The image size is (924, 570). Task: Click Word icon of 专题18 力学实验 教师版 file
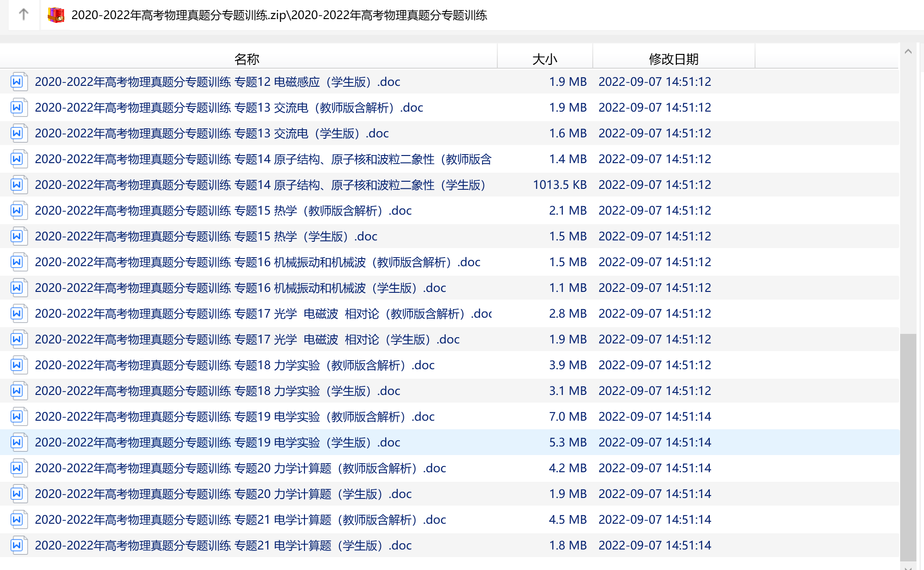[17, 365]
